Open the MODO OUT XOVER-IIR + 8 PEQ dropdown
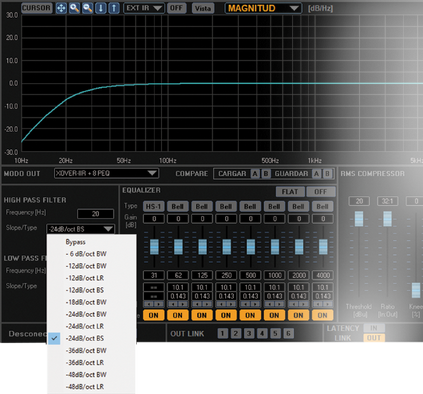Viewport: 423px width, 394px height. (x=106, y=173)
